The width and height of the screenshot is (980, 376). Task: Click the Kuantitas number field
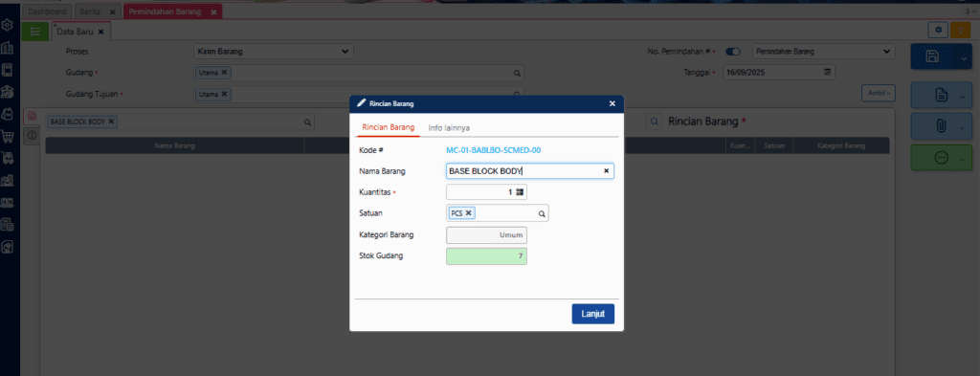pyautogui.click(x=486, y=192)
